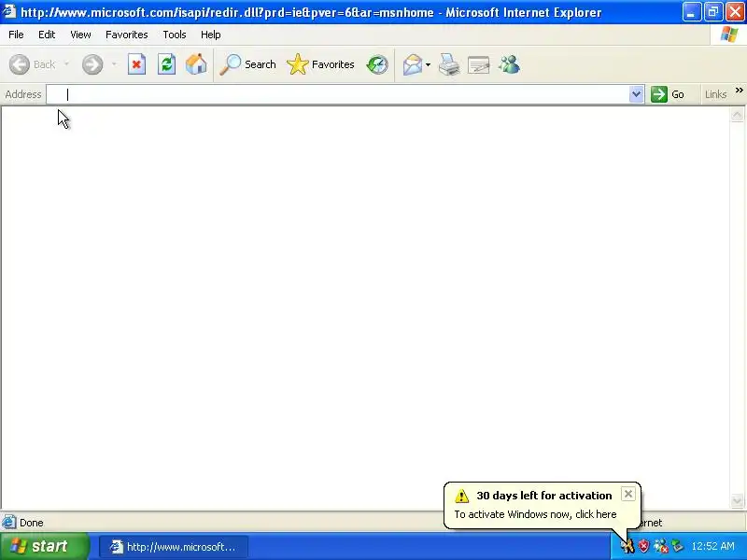
Task: Restore down the Internet Explorer window
Action: point(713,12)
